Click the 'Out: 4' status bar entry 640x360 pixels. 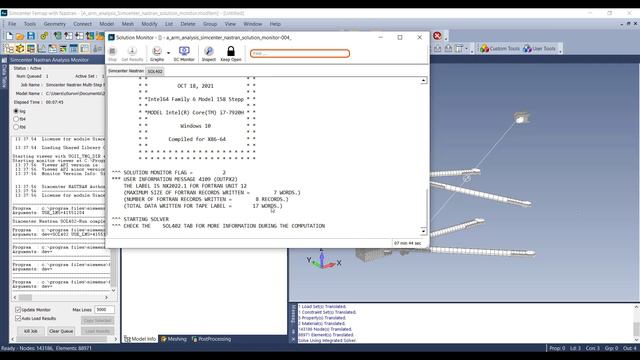click(629, 348)
